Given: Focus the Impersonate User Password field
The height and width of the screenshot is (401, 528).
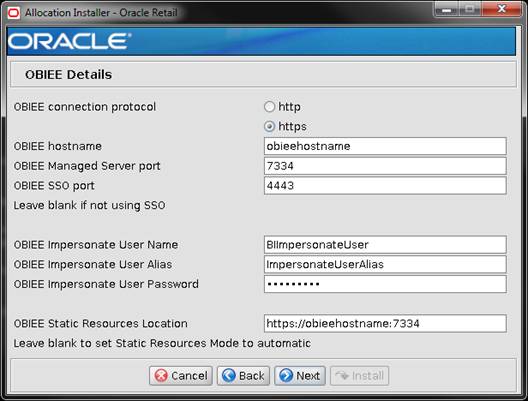Looking at the screenshot, I should pyautogui.click(x=385, y=284).
